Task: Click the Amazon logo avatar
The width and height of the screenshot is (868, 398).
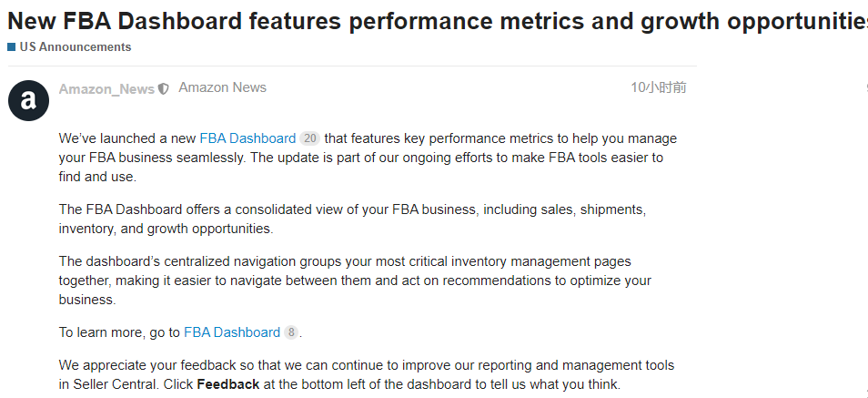Action: [28, 100]
